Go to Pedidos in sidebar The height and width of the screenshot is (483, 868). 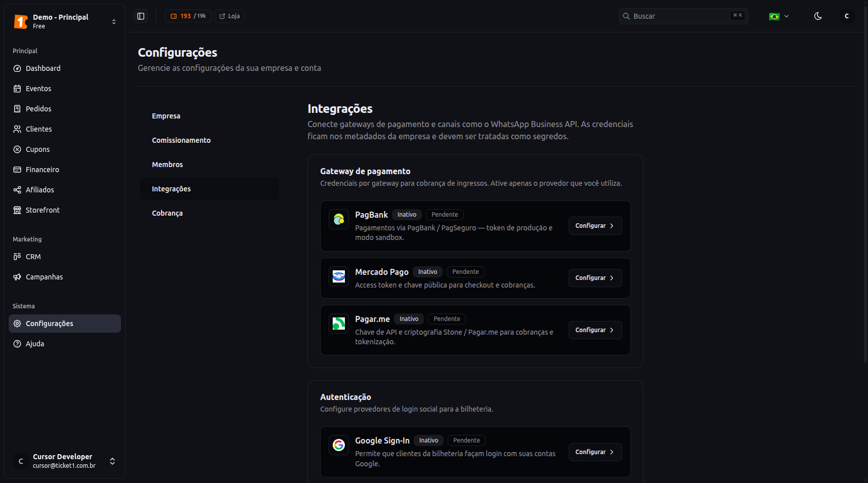click(65, 109)
